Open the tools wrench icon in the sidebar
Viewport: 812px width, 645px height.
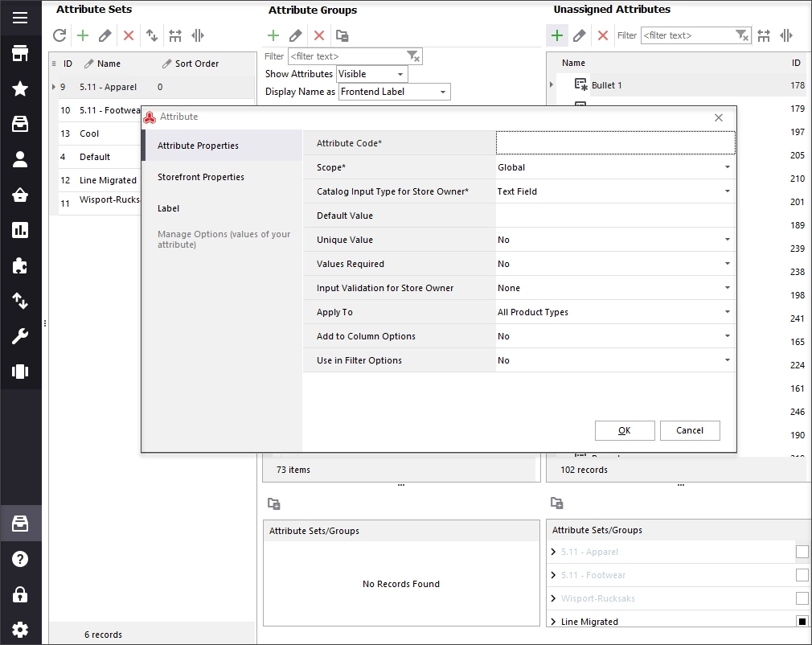coord(19,336)
